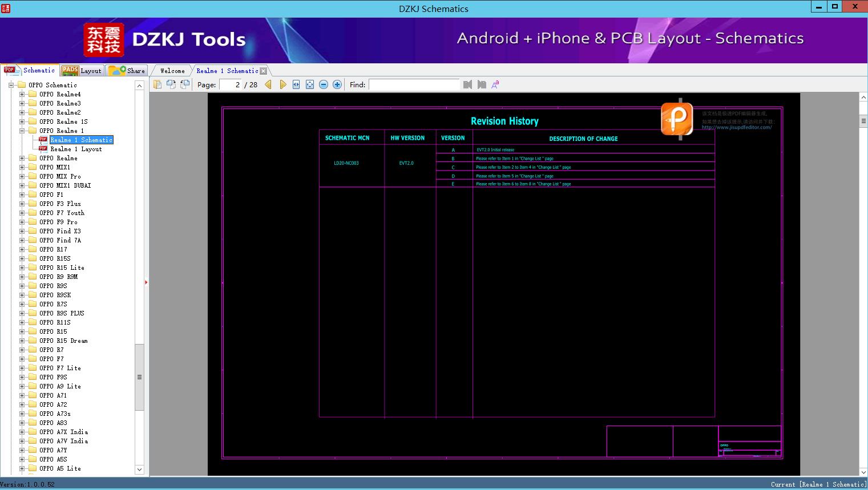Close the Realme 1 Schematic tab
This screenshot has height=490, width=868.
tap(263, 71)
